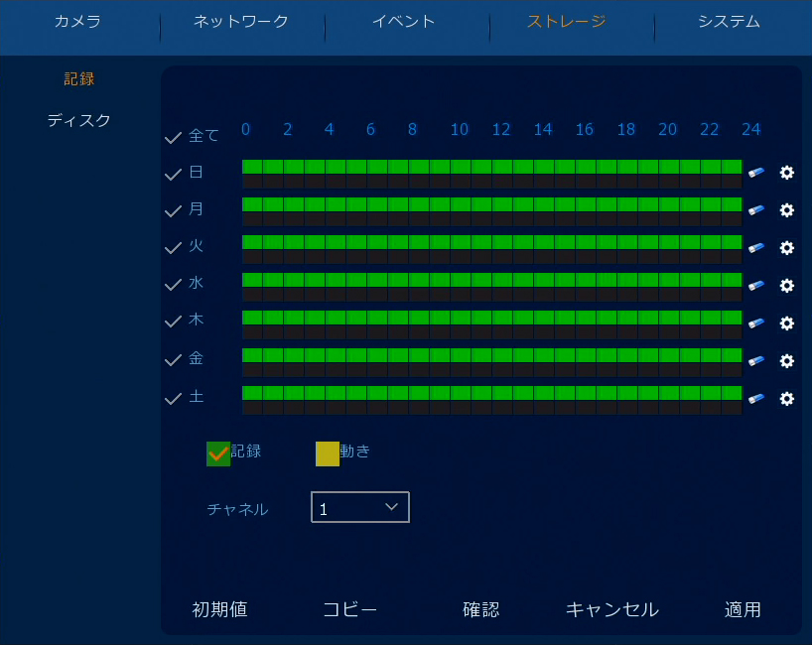The image size is (812, 645).
Task: Click the green record timeline bar for 水
Action: click(492, 280)
